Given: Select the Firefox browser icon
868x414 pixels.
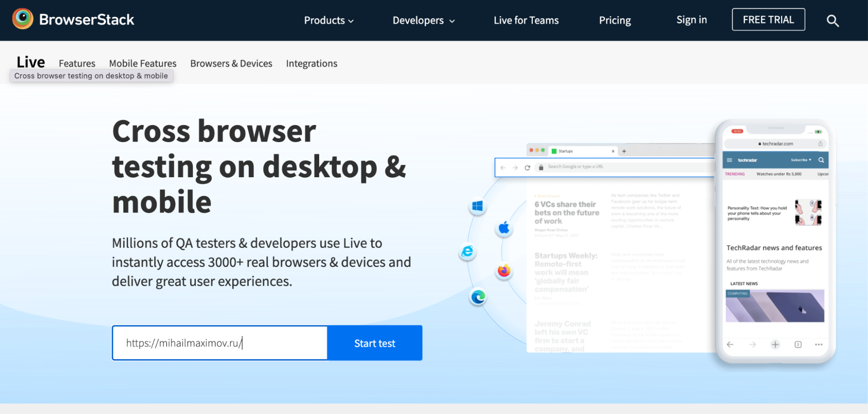Looking at the screenshot, I should click(504, 271).
